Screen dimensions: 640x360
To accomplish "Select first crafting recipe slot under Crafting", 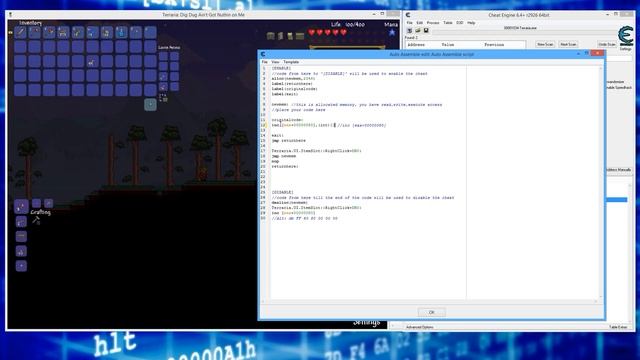I will (21, 207).
